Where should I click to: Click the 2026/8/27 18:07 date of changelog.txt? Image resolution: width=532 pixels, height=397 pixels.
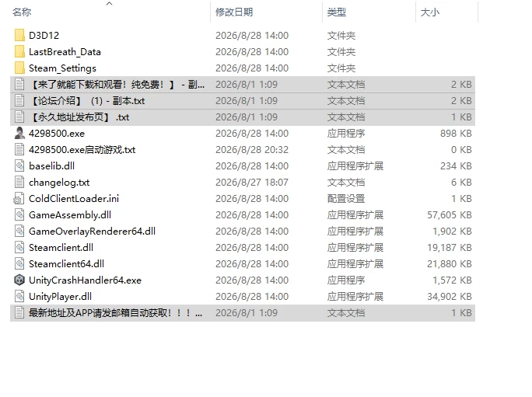coord(252,182)
